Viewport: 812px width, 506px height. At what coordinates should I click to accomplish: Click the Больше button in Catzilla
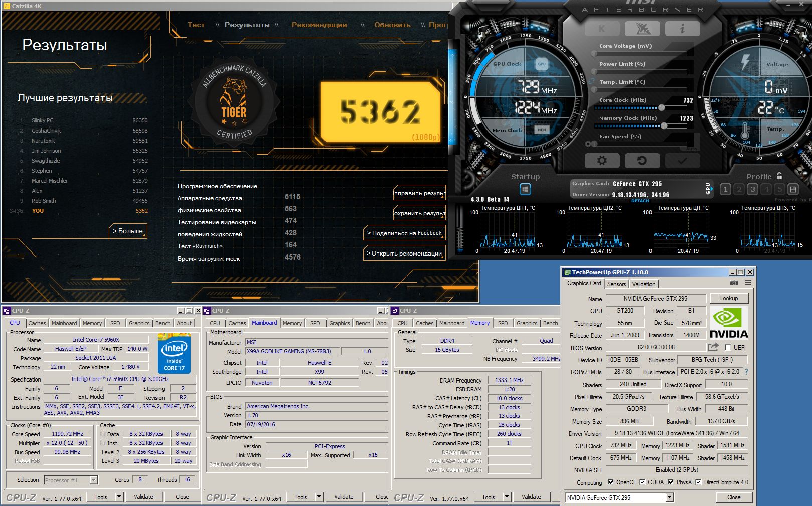(x=128, y=231)
